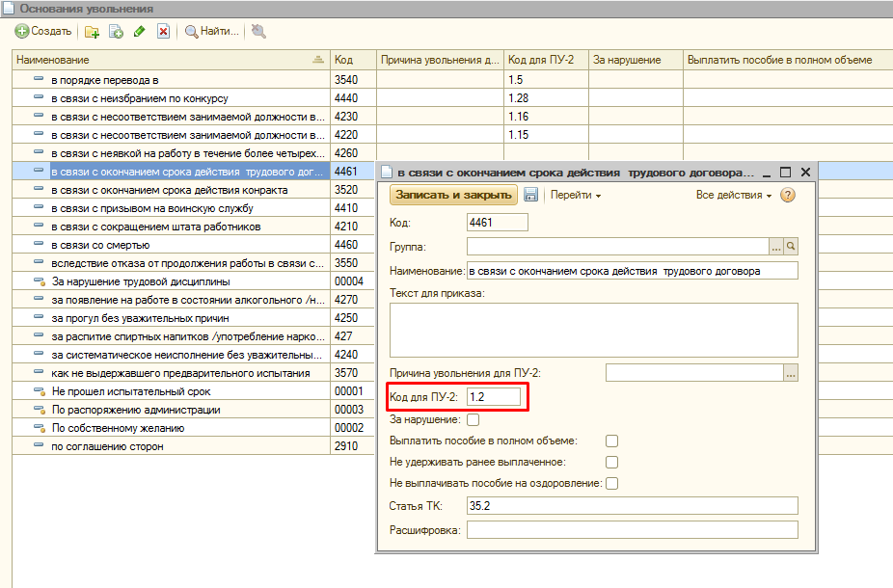Open selection for Причина увольнения для ПУ-2
This screenshot has width=893, height=588.
coord(792,373)
